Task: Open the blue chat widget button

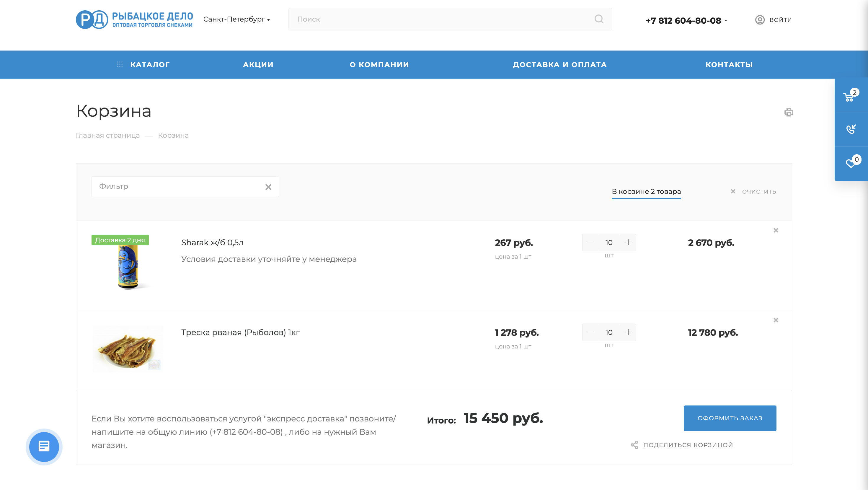Action: coord(44,447)
